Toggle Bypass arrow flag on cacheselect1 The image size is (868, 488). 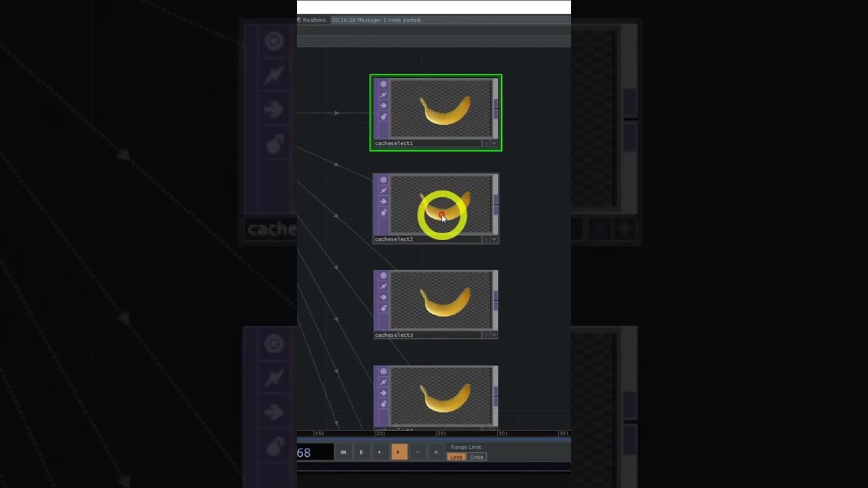point(383,106)
